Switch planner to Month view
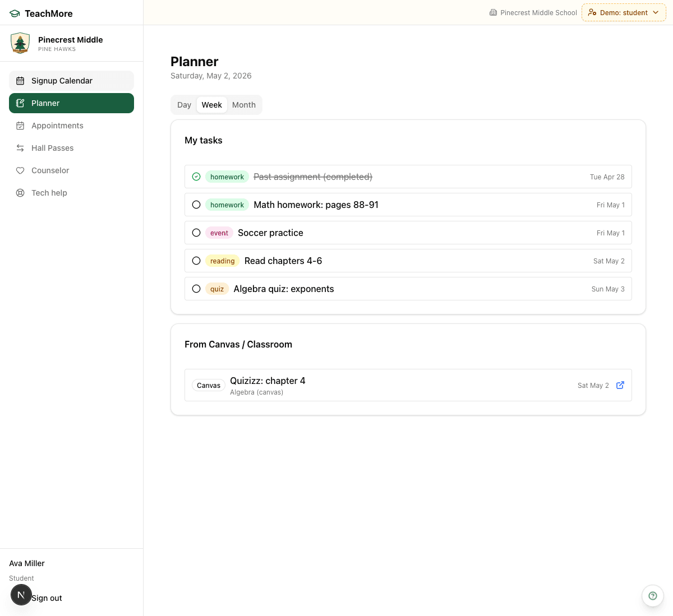Image resolution: width=673 pixels, height=616 pixels. click(x=244, y=105)
